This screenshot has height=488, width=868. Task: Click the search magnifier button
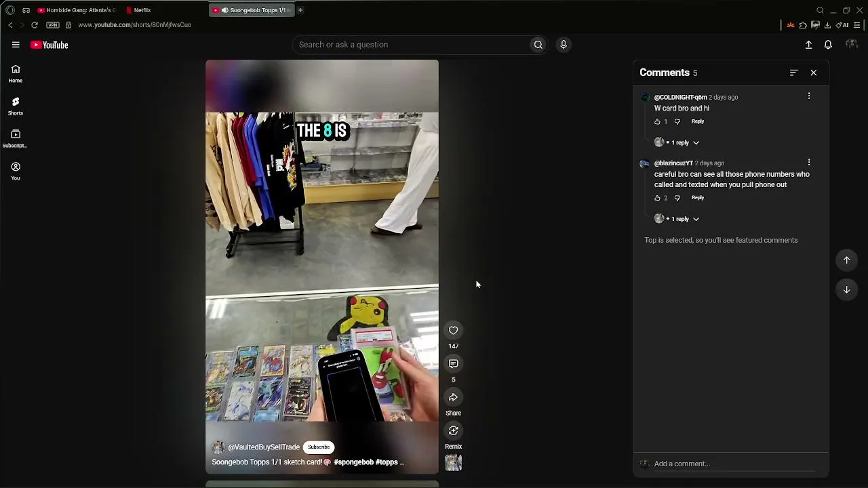(x=538, y=45)
